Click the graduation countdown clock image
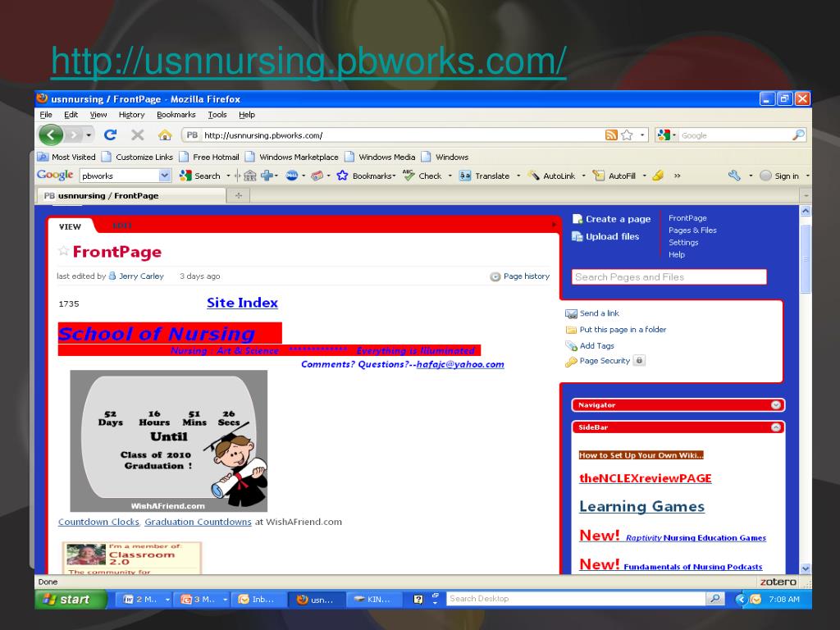 click(x=169, y=441)
